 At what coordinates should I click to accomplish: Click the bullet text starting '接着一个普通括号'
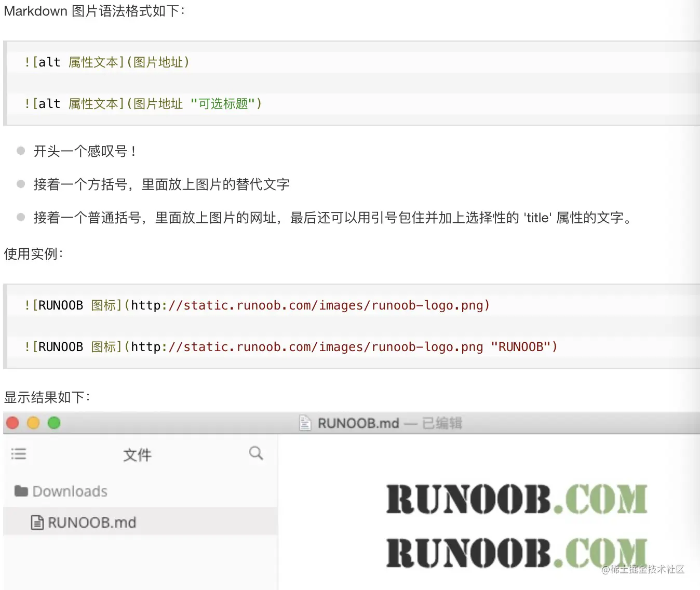pyautogui.click(x=333, y=218)
